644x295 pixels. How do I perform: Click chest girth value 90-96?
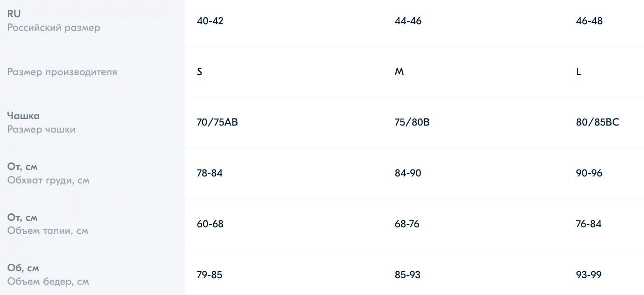589,173
